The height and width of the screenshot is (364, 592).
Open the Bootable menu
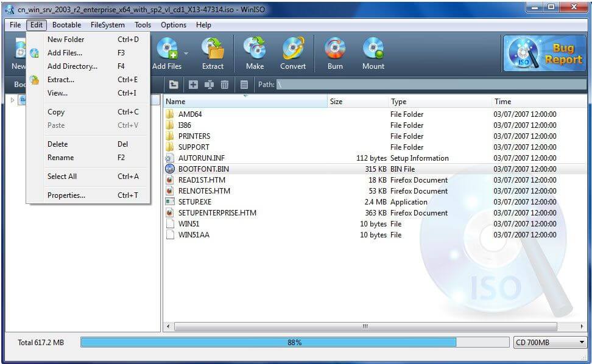[x=66, y=25]
